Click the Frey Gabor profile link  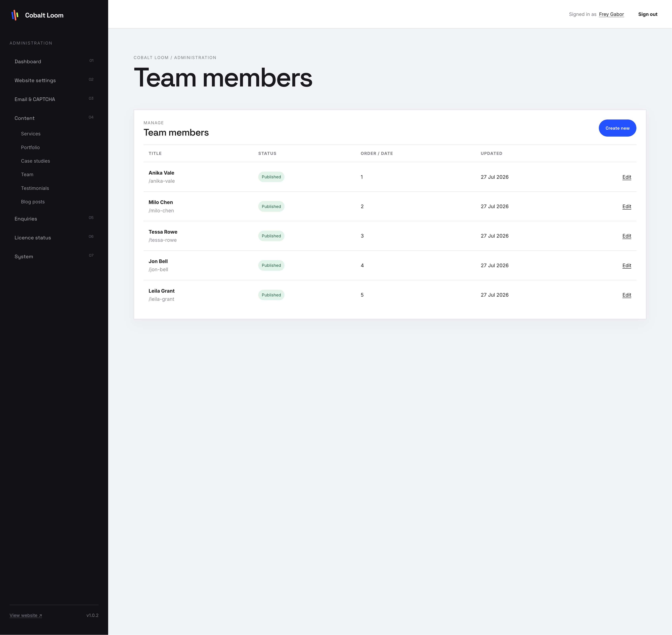(611, 14)
